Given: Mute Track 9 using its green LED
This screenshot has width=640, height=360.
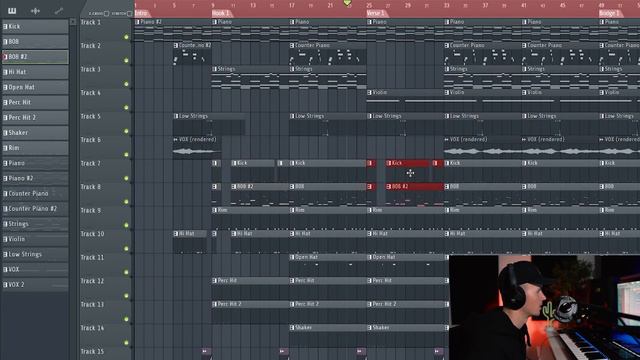Looking at the screenshot, I should (x=127, y=225).
